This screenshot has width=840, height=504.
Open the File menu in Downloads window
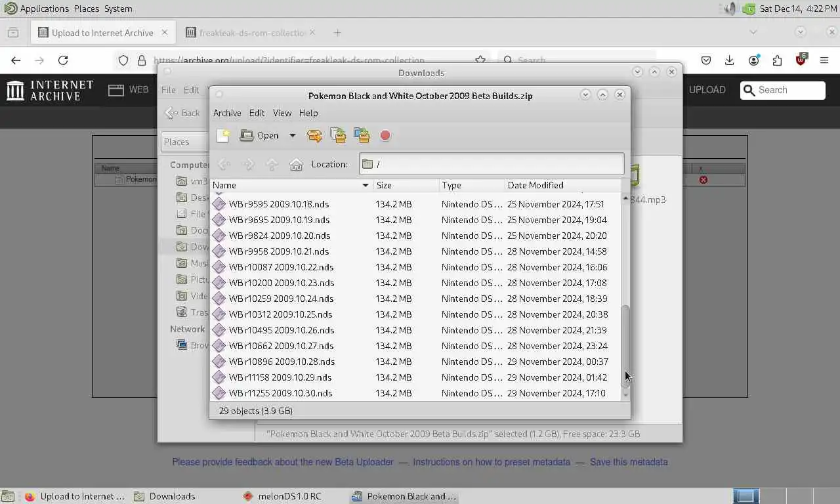169,90
